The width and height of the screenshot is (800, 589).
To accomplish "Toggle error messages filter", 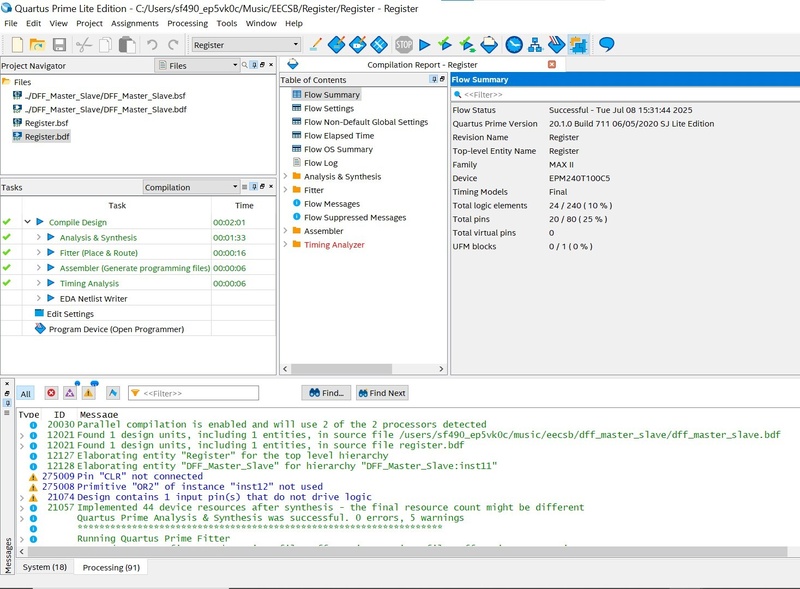I will [51, 393].
